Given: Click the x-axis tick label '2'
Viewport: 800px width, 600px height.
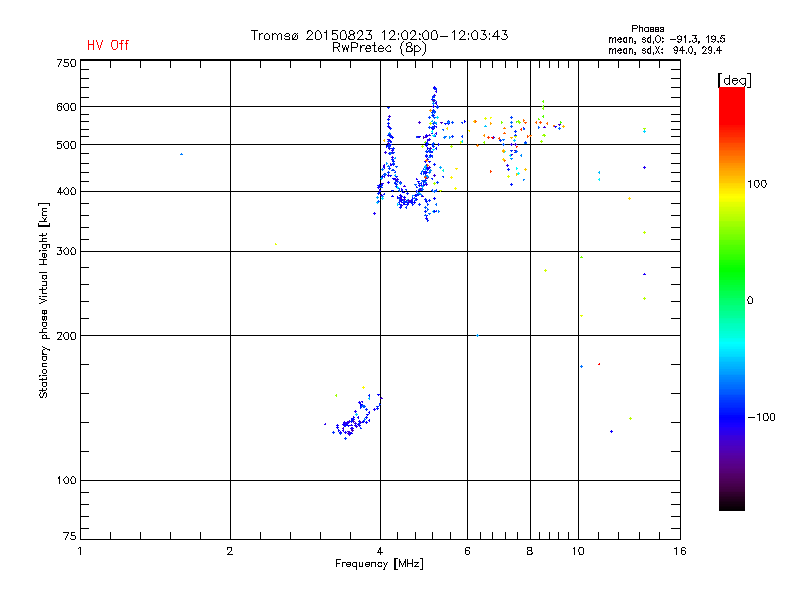Looking at the screenshot, I should pos(230,551).
